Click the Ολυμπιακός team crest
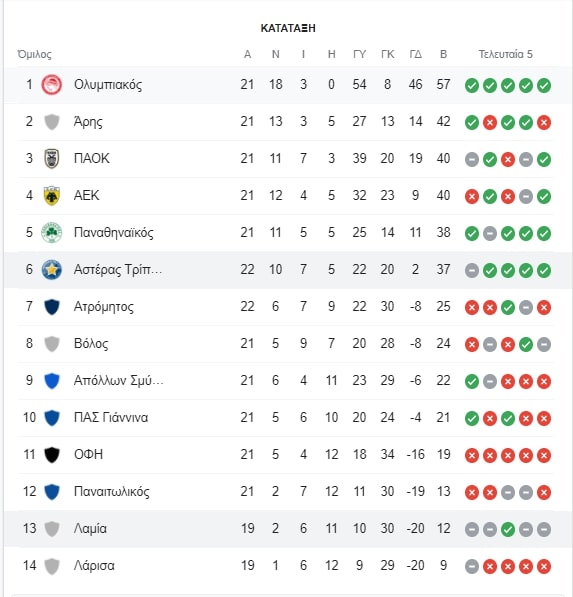 (52, 85)
